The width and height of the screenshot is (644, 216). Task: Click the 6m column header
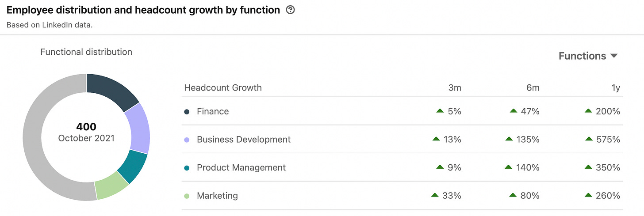coord(533,88)
